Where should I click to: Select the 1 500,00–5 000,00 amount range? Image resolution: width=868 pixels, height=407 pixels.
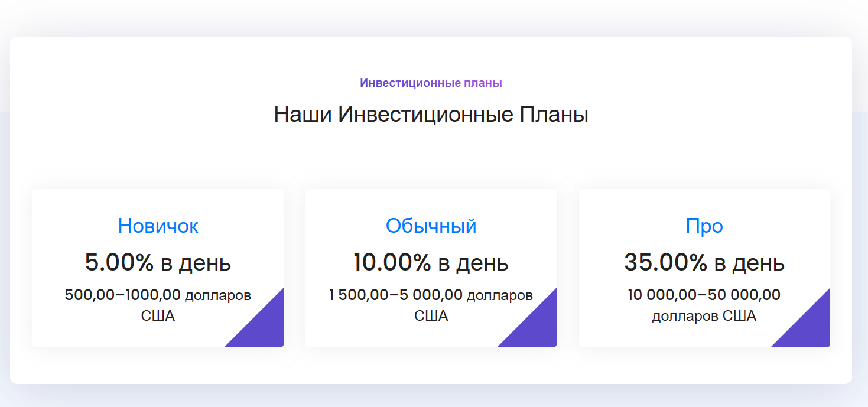click(x=396, y=295)
